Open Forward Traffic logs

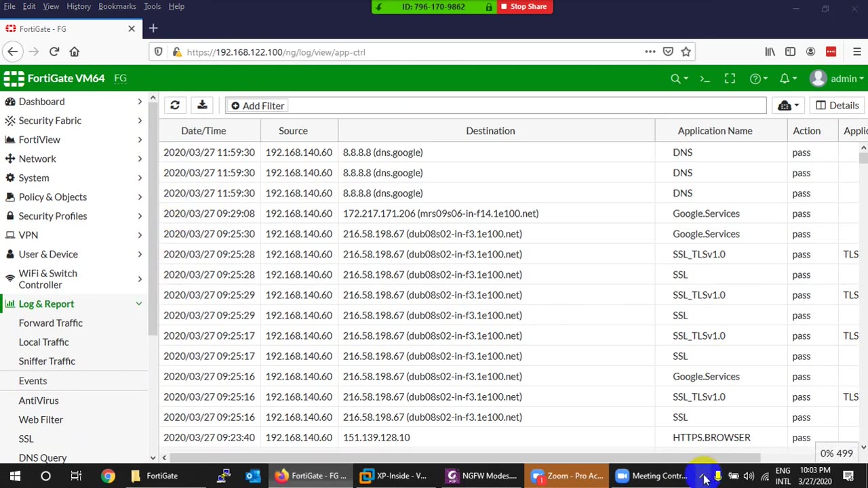(51, 323)
